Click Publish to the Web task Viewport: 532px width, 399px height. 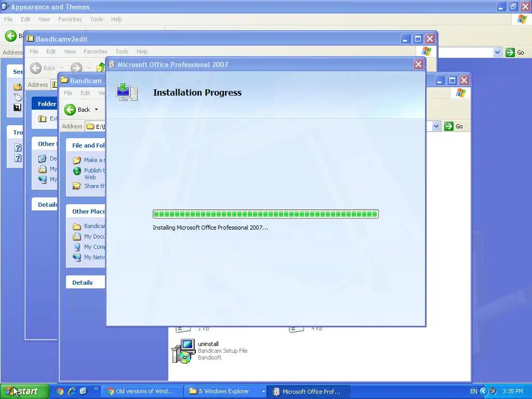click(89, 174)
